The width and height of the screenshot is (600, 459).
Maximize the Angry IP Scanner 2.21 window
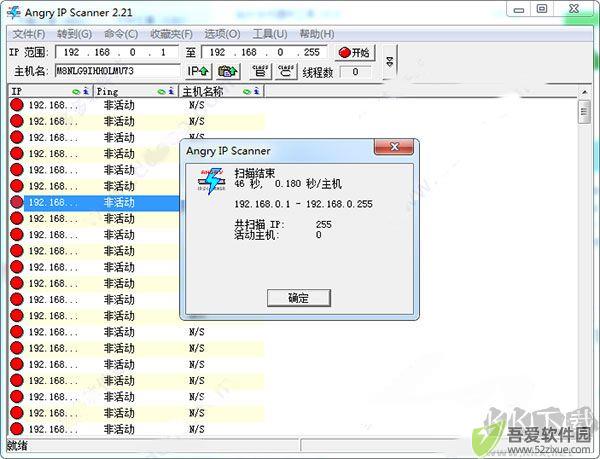pyautogui.click(x=542, y=9)
